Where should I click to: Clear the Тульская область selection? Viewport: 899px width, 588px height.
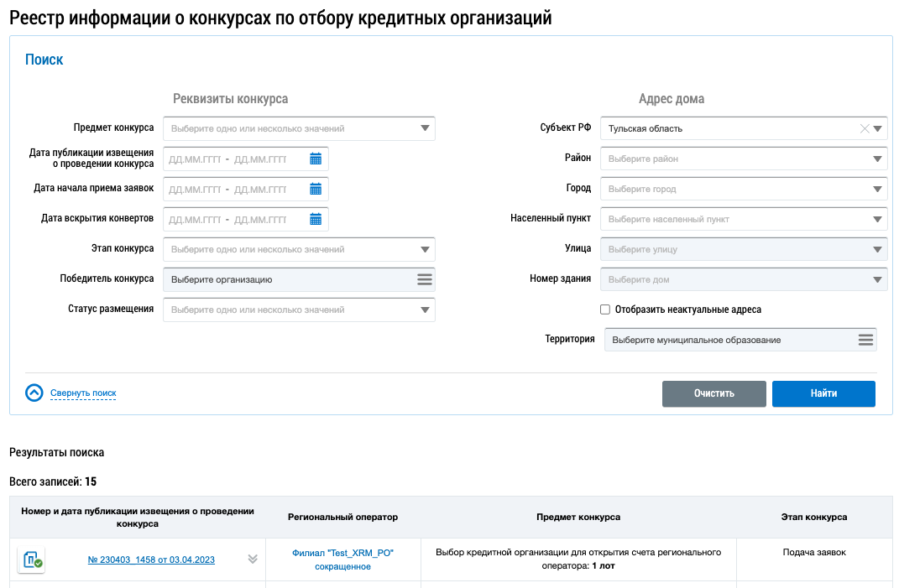click(x=864, y=128)
